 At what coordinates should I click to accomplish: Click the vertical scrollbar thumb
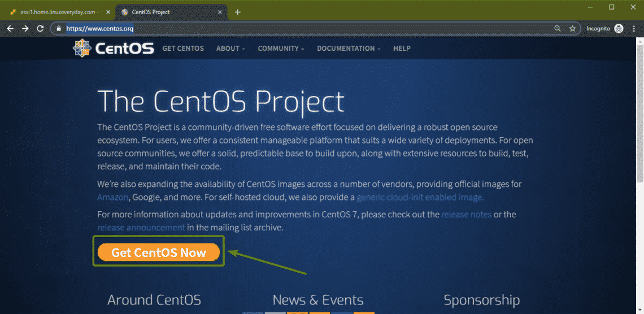click(640, 114)
